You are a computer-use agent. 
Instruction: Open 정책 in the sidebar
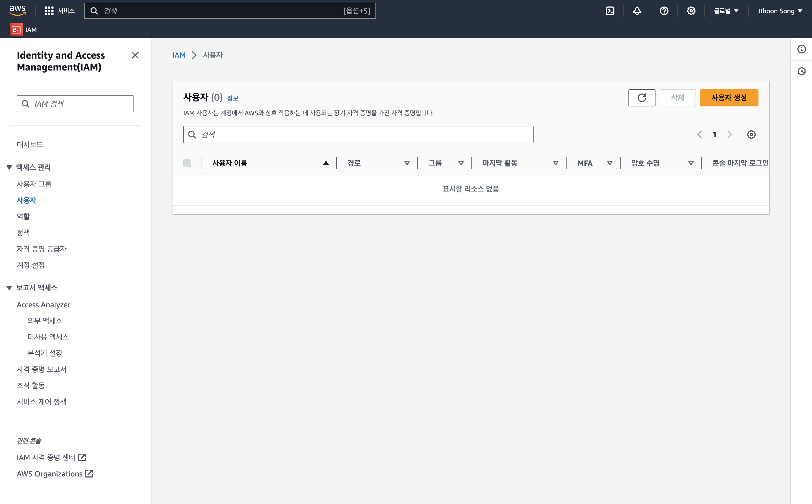click(x=23, y=232)
